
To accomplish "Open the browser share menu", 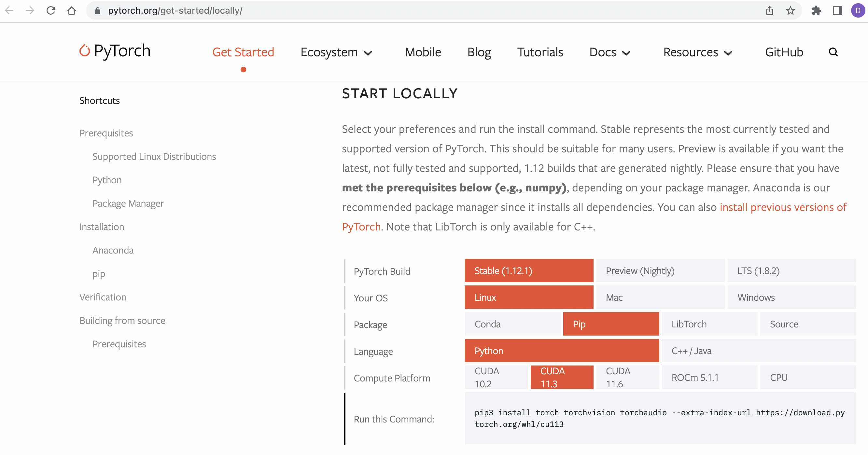I will click(x=769, y=10).
